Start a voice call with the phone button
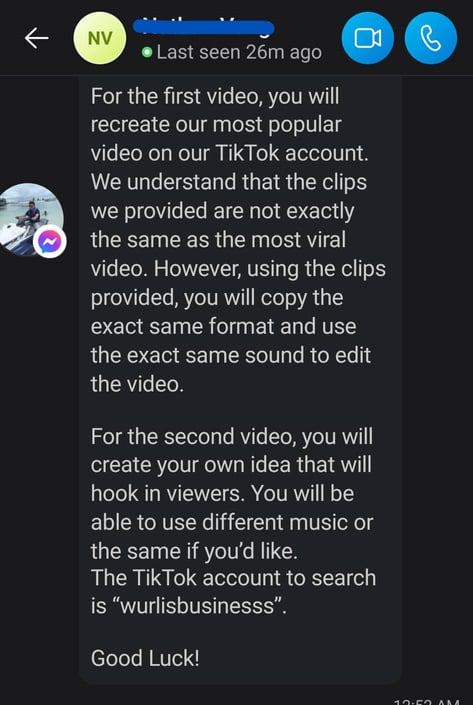This screenshot has height=705, width=473. [x=431, y=38]
